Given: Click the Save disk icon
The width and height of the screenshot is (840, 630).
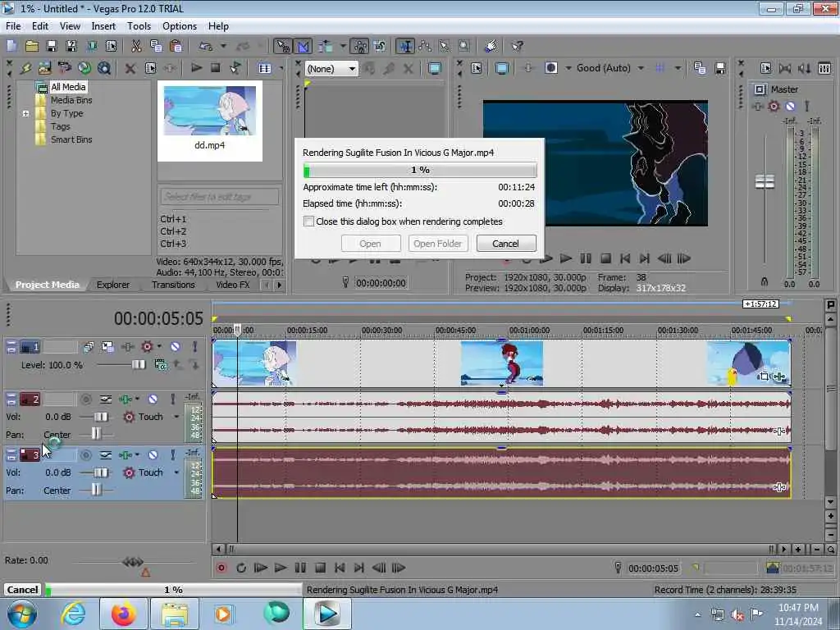Looking at the screenshot, I should tap(52, 46).
